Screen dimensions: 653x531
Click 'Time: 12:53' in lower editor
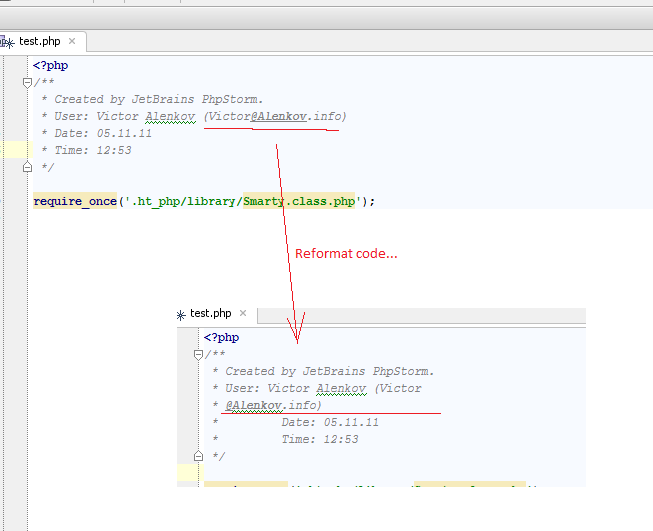tap(320, 439)
